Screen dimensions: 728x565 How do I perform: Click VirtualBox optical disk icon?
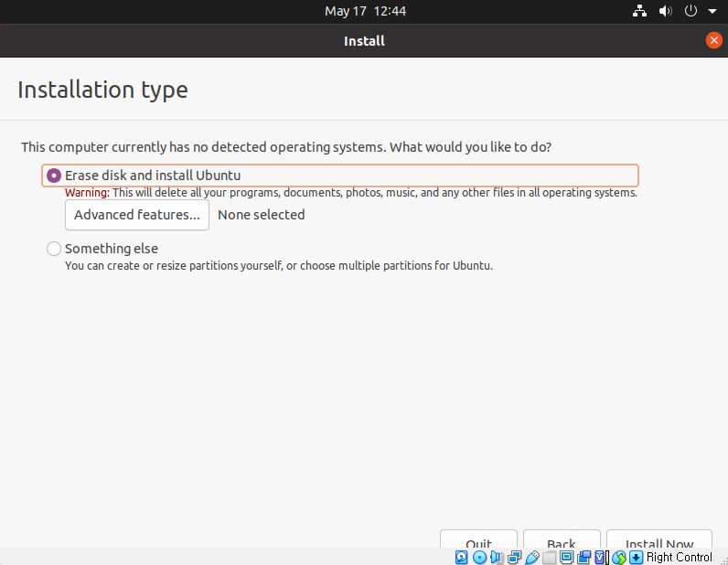coord(479,557)
